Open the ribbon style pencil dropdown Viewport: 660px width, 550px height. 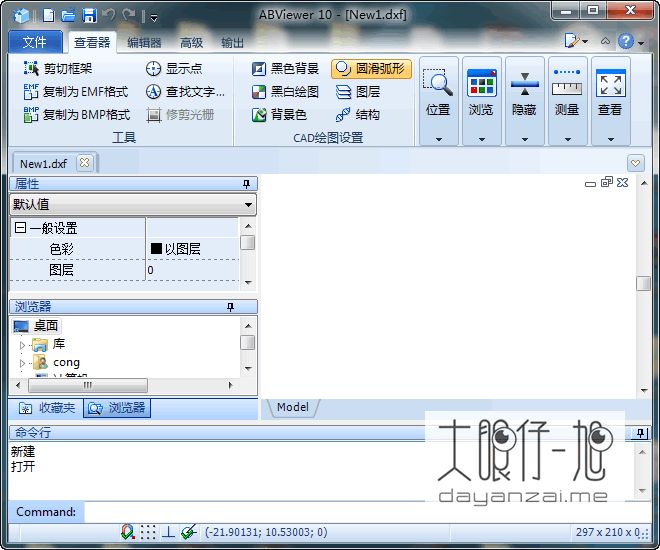point(576,41)
